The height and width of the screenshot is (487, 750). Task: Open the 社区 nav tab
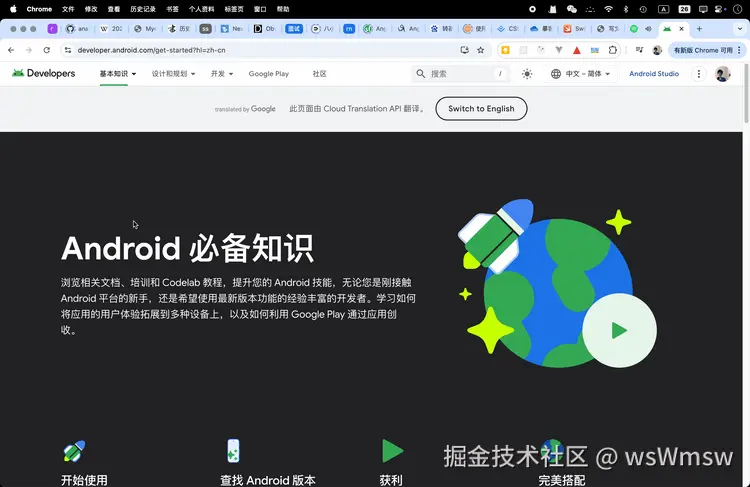click(319, 74)
